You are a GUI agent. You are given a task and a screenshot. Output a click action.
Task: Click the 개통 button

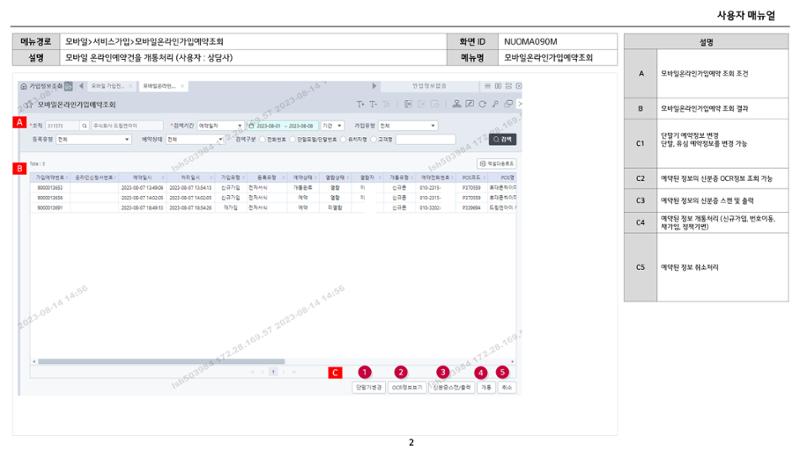click(x=486, y=388)
